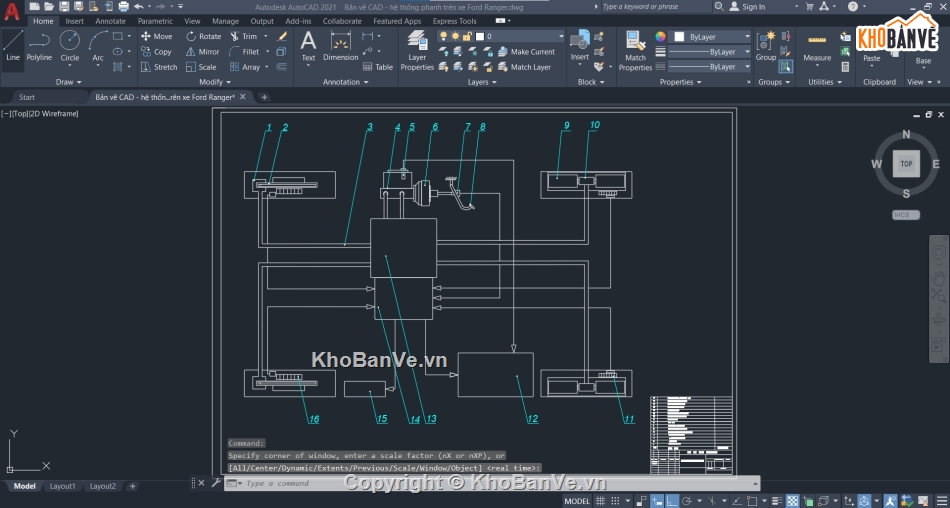Screen dimensions: 950x508
Task: Open the Manage ribbon tab
Action: pyautogui.click(x=225, y=21)
